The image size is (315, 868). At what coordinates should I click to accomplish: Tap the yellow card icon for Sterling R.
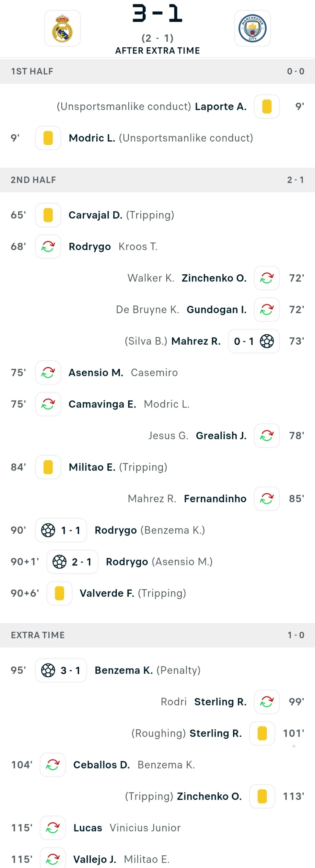(262, 733)
